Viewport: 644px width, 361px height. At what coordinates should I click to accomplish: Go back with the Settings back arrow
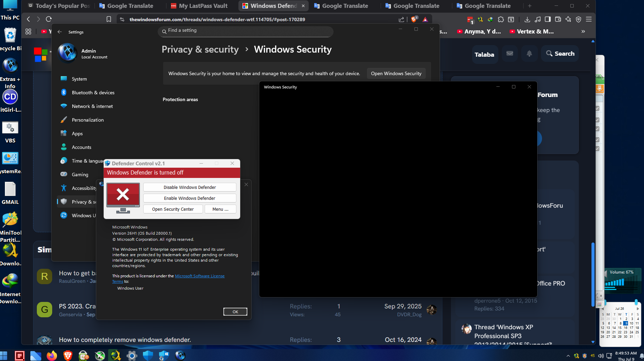point(60,32)
